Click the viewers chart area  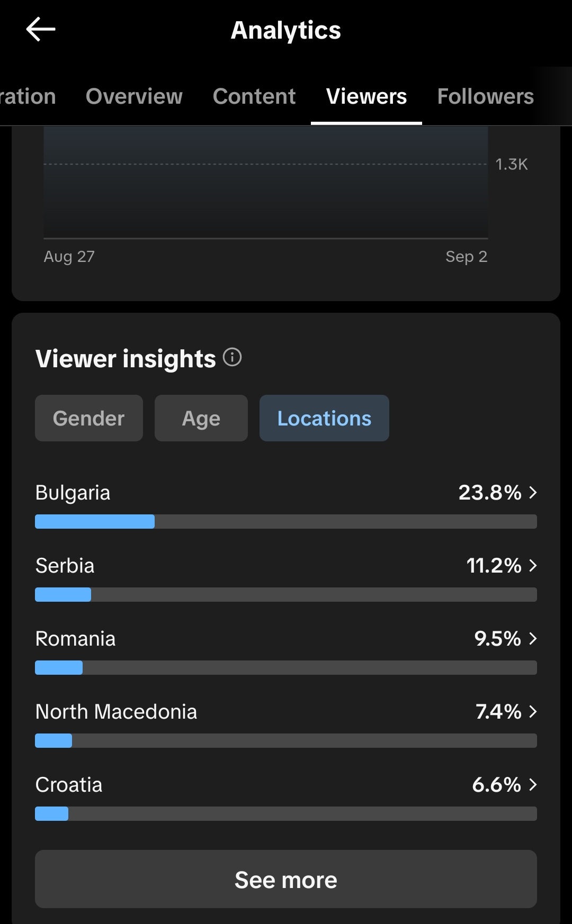(x=266, y=183)
